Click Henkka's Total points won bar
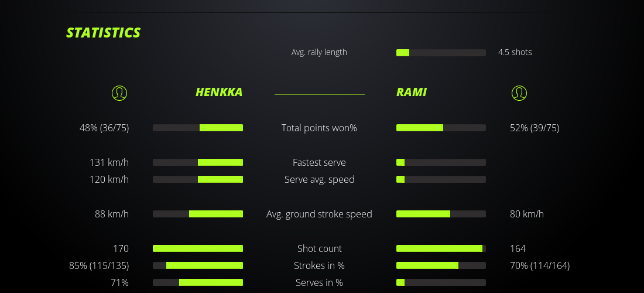 [198, 128]
